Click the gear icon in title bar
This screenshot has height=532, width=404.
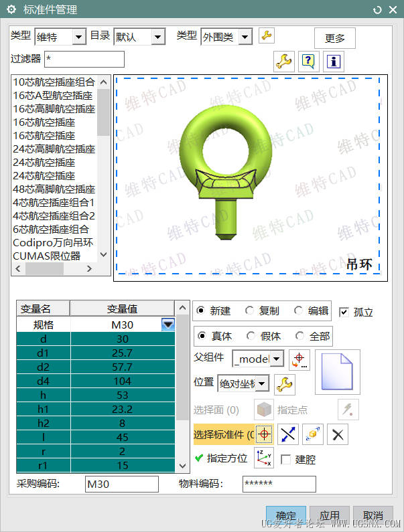point(11,9)
